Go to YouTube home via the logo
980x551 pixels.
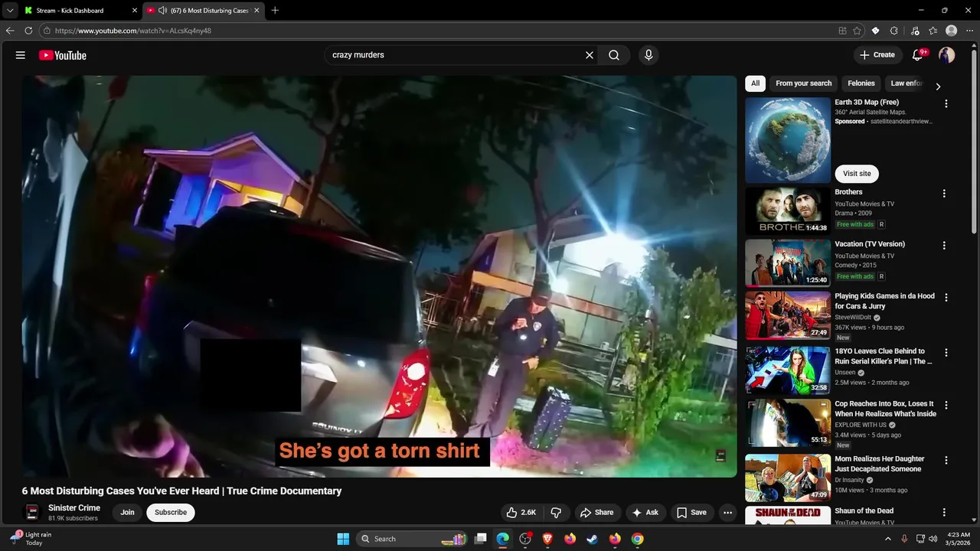click(63, 55)
